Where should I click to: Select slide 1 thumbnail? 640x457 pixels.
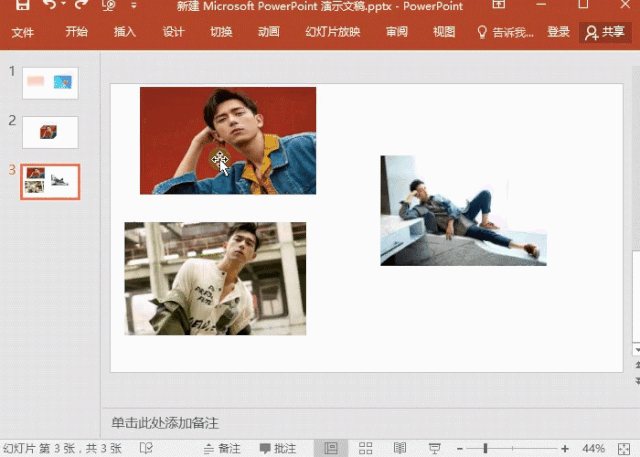coord(50,83)
